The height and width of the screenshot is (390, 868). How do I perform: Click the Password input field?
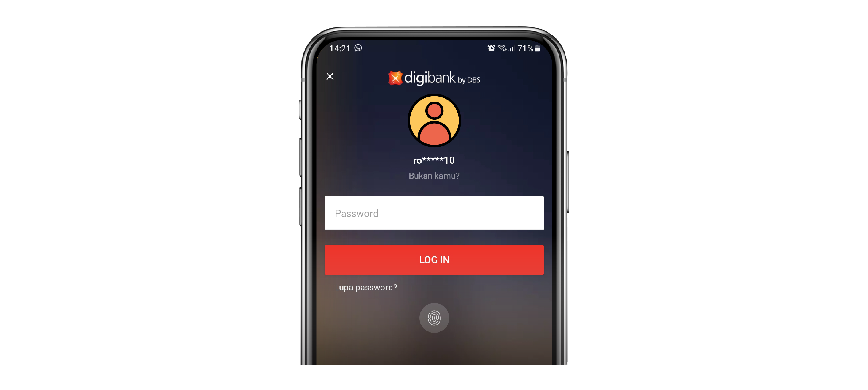tap(434, 213)
